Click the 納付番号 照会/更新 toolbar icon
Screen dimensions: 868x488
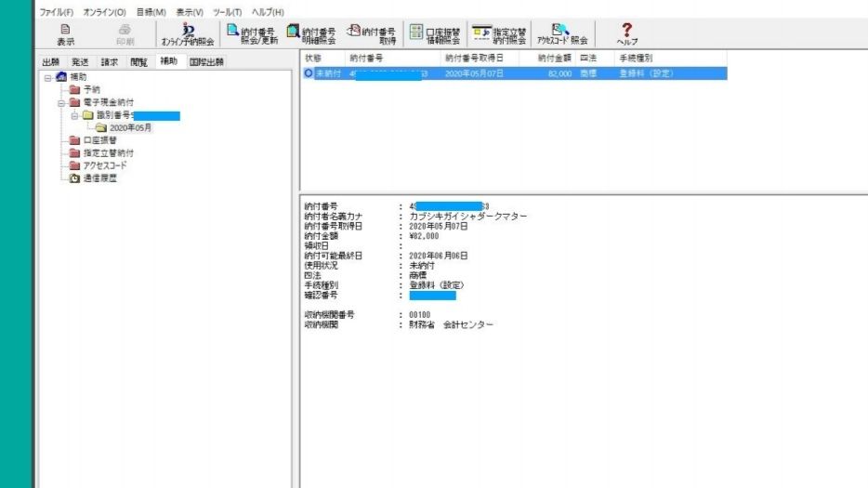point(253,34)
